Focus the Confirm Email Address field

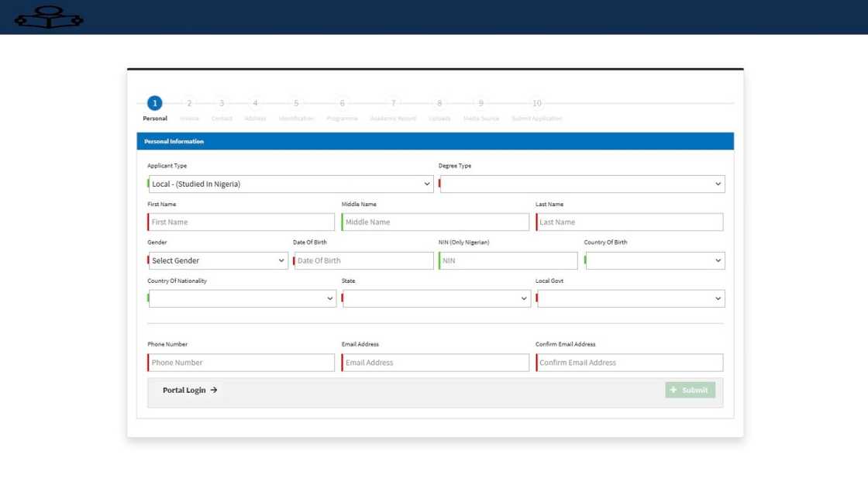pyautogui.click(x=629, y=363)
